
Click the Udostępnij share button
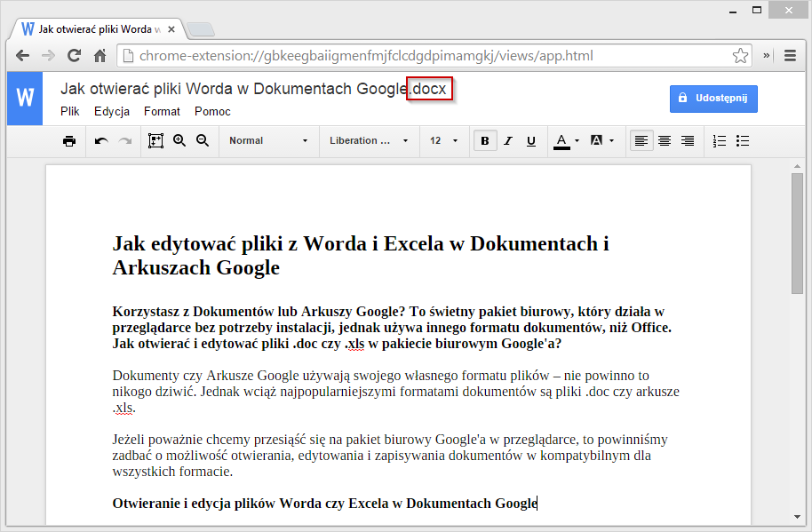point(713,99)
